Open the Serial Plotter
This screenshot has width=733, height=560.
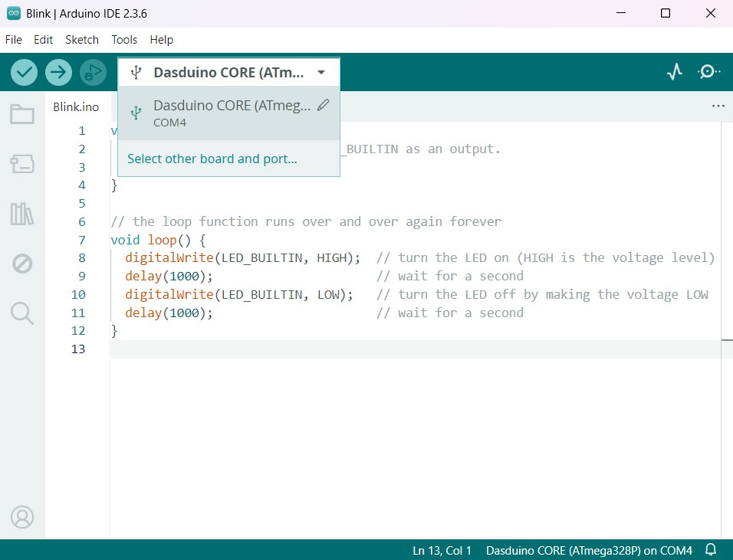click(x=675, y=72)
